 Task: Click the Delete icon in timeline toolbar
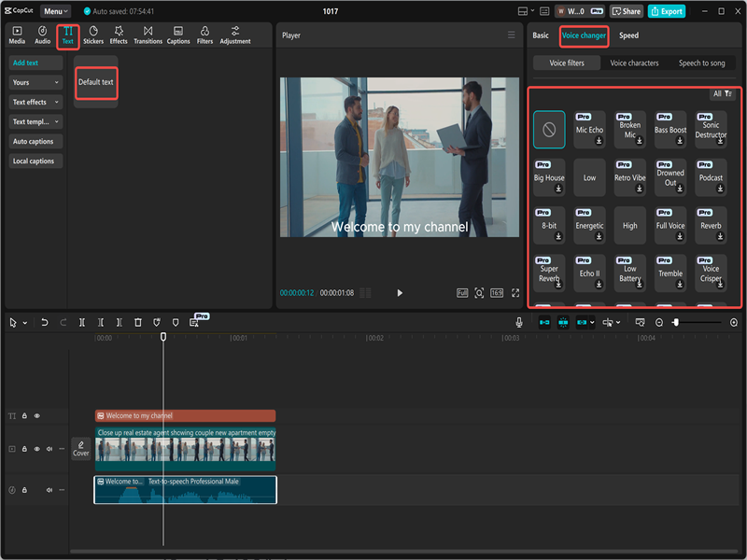137,322
